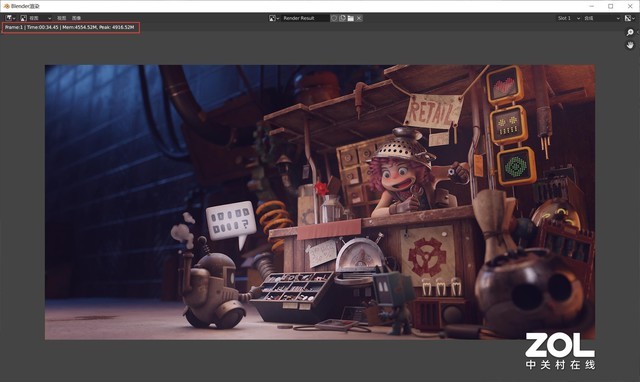The height and width of the screenshot is (382, 640).
Task: Expand the Slot 1 dropdown
Action: (569, 18)
